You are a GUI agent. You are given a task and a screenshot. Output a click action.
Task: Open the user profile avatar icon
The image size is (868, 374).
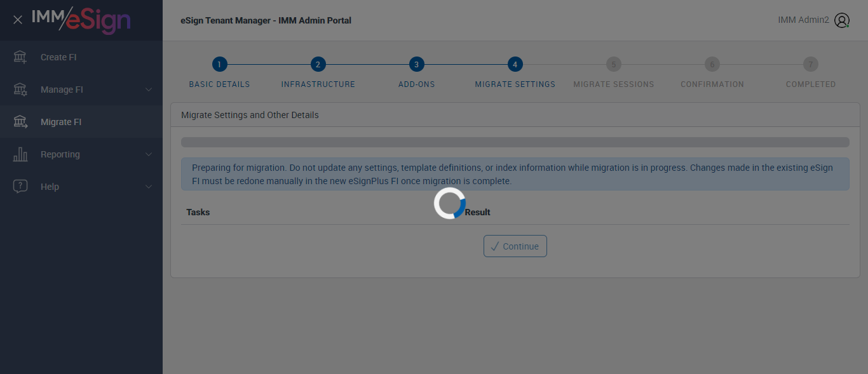tap(842, 20)
